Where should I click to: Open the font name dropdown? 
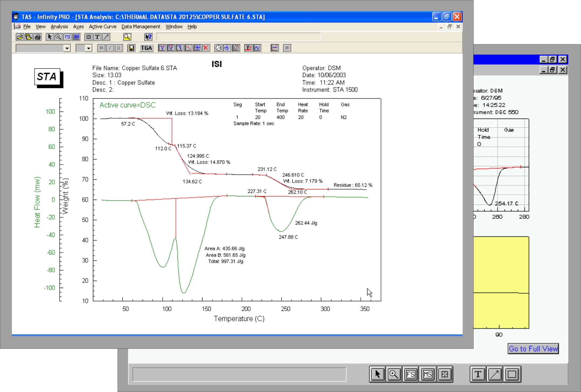coord(67,48)
